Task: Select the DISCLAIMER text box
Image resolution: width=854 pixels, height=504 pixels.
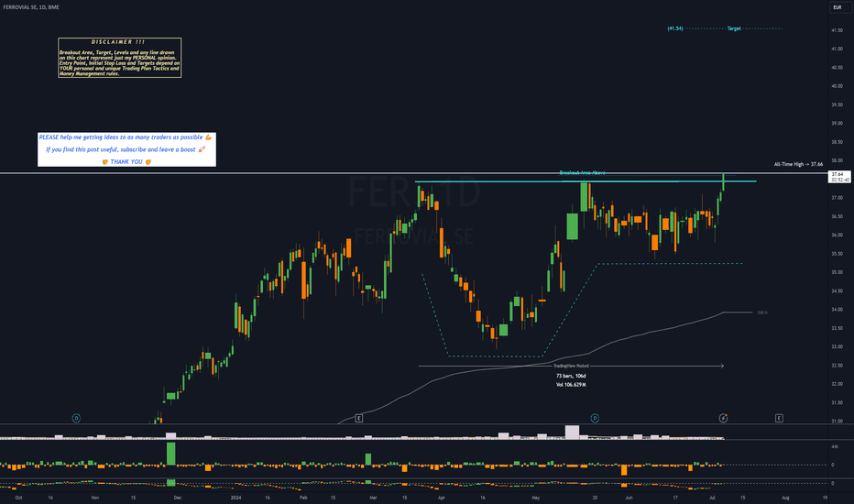Action: pyautogui.click(x=120, y=58)
